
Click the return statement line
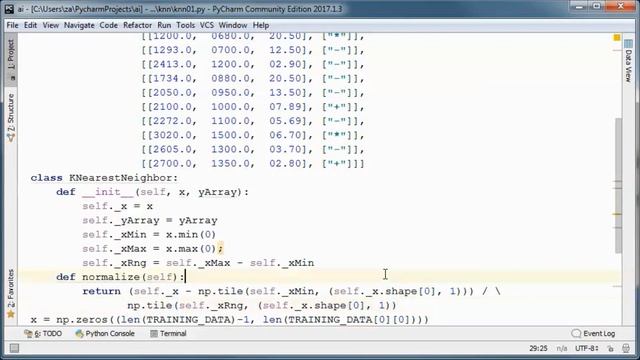pyautogui.click(x=291, y=291)
